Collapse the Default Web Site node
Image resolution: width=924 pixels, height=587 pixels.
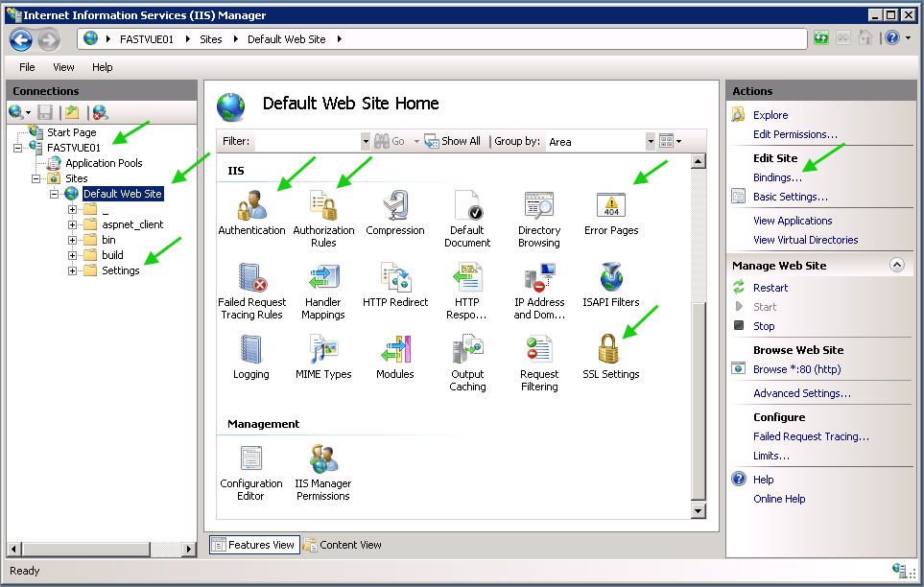point(55,194)
